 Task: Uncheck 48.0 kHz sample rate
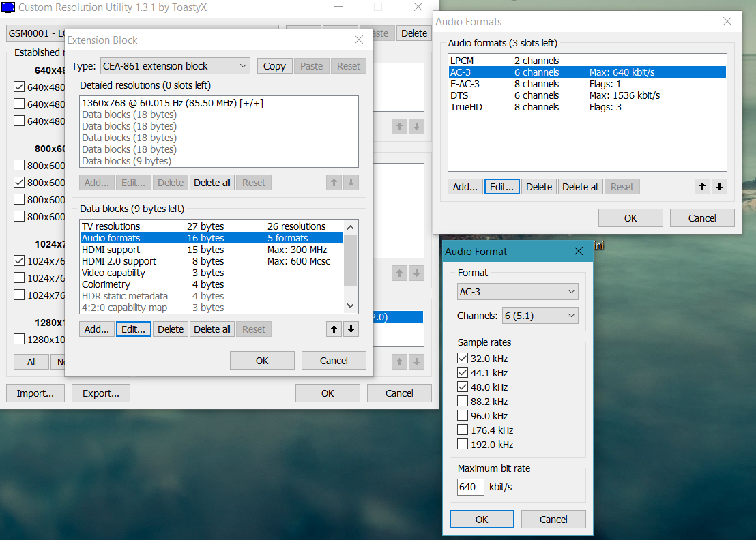point(463,387)
